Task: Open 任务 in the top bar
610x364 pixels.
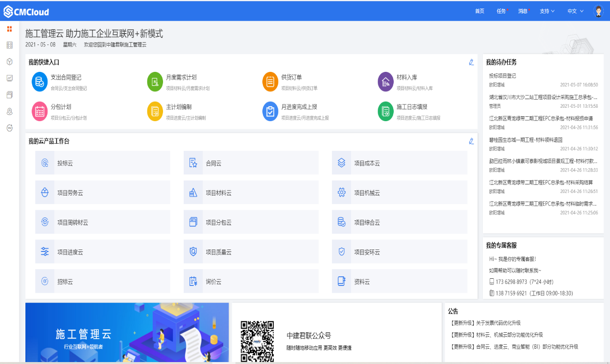Action: click(502, 11)
